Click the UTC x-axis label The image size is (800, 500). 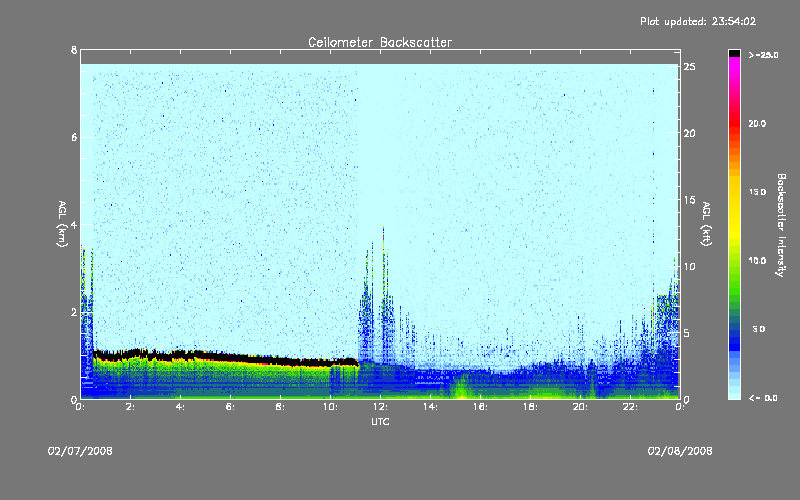tap(380, 421)
